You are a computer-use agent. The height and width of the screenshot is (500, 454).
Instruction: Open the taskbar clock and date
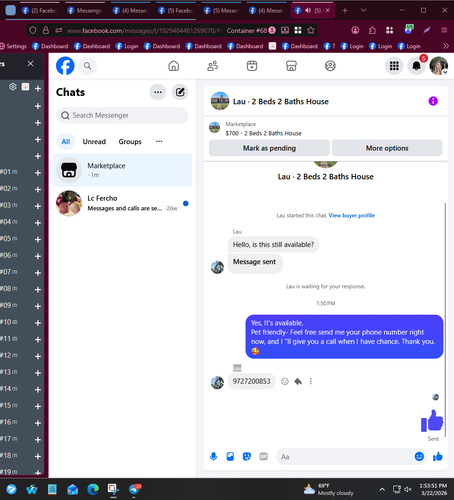tap(433, 489)
